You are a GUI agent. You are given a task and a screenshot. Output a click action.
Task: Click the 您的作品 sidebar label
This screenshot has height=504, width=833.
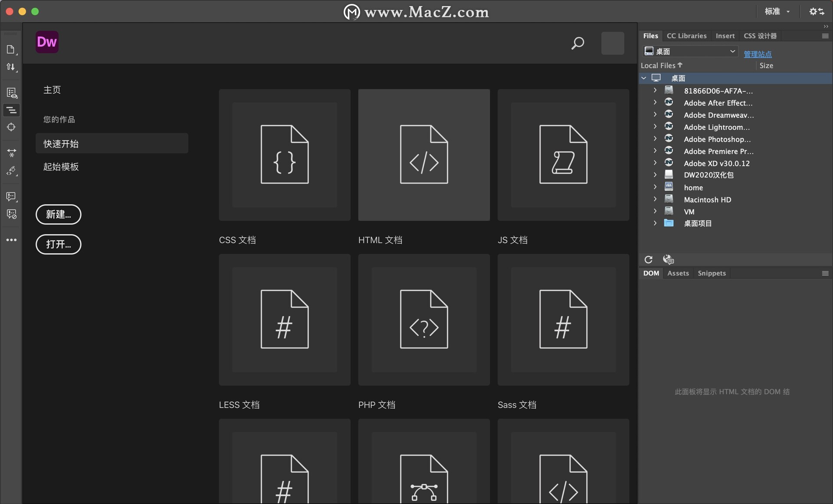[59, 119]
